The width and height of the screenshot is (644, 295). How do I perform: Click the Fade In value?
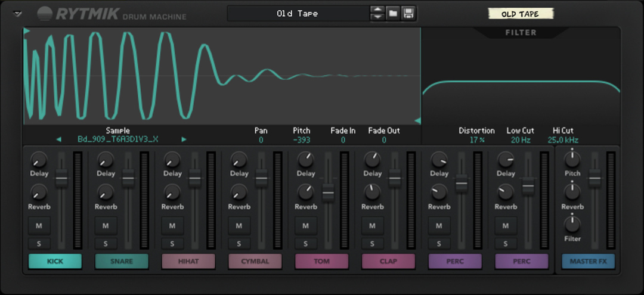343,140
